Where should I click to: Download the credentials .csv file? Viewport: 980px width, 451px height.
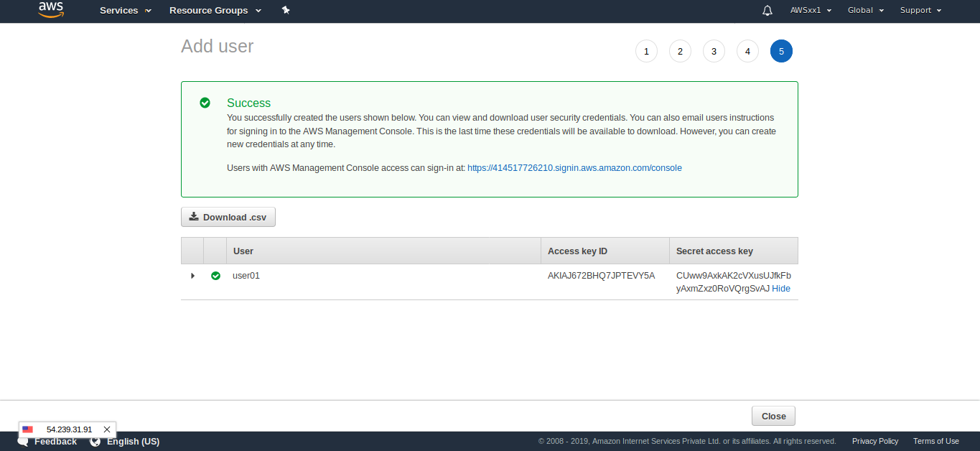[x=228, y=217]
